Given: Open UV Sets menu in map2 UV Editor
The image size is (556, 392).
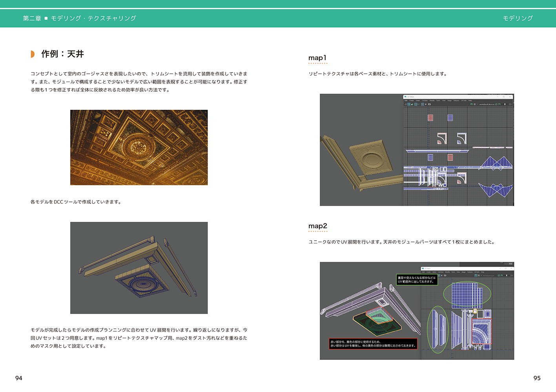Looking at the screenshot, I should point(477,272).
